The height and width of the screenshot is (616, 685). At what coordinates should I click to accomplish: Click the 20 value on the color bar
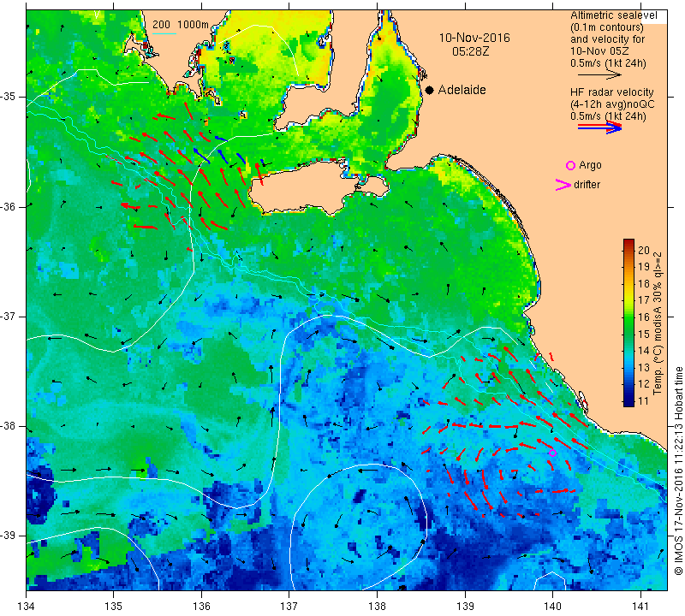point(644,250)
